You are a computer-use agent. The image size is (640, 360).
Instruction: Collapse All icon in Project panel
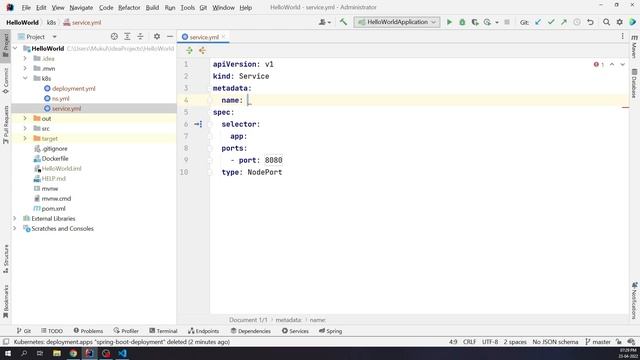(x=140, y=37)
